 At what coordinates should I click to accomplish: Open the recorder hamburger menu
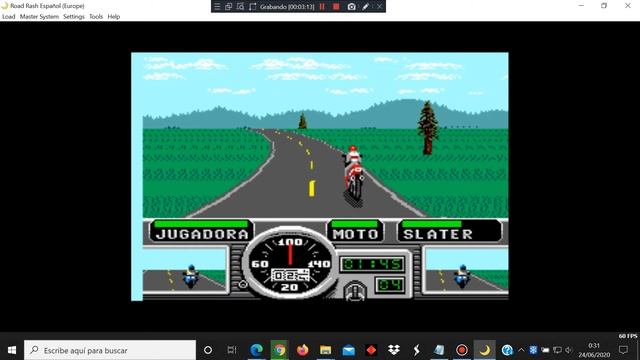click(x=217, y=7)
